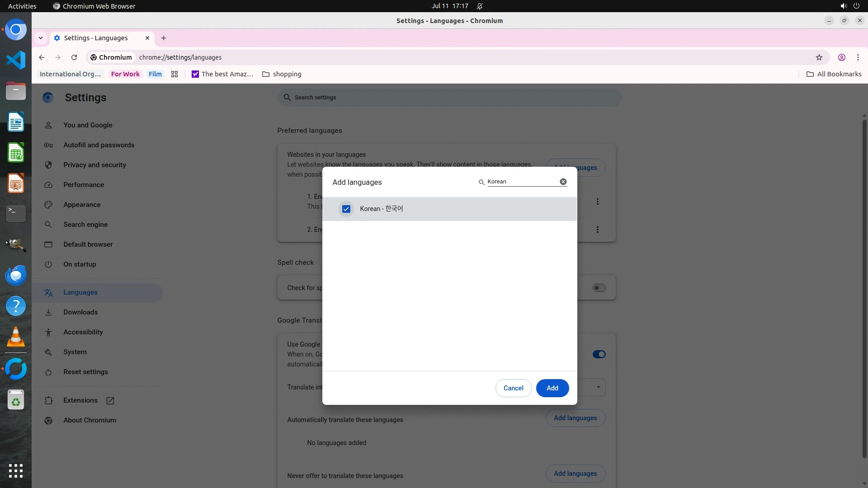Reload the current page
Viewport: 868px width, 488px height.
74,57
